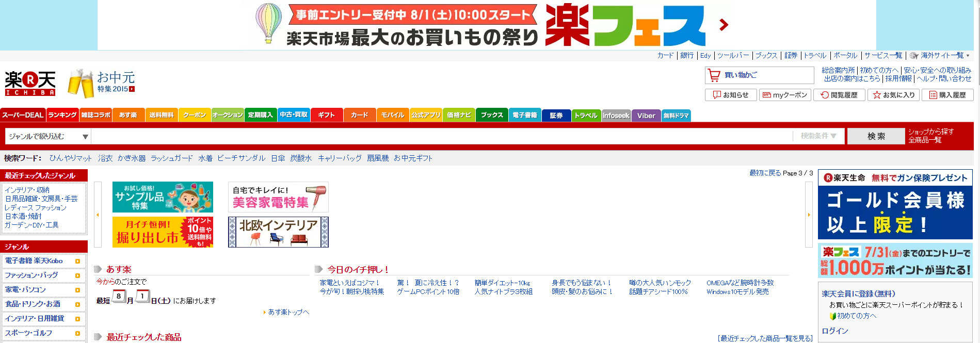This screenshot has width=980, height=343.
Task: Open recent genre レディースファッション
Action: click(36, 207)
